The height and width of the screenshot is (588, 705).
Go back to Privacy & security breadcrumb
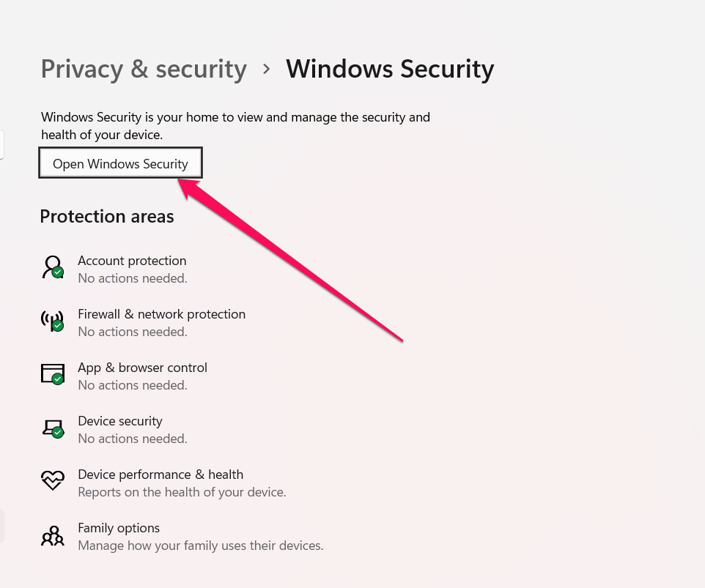pyautogui.click(x=144, y=69)
